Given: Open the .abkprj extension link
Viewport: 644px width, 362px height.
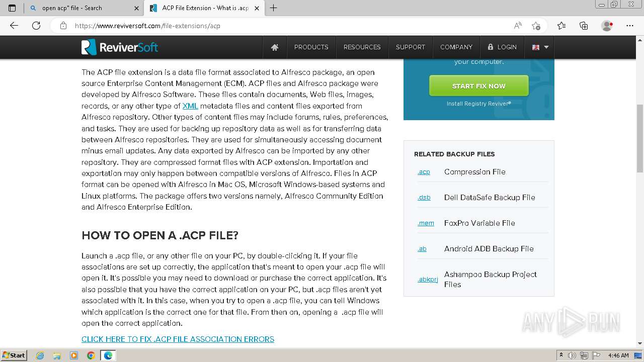Looking at the screenshot, I should [428, 280].
